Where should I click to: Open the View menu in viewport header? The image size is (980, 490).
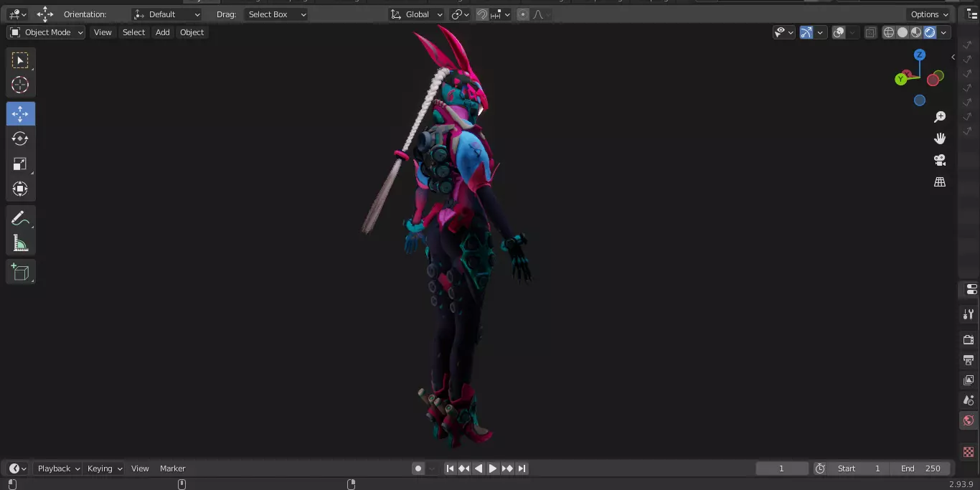pyautogui.click(x=103, y=32)
